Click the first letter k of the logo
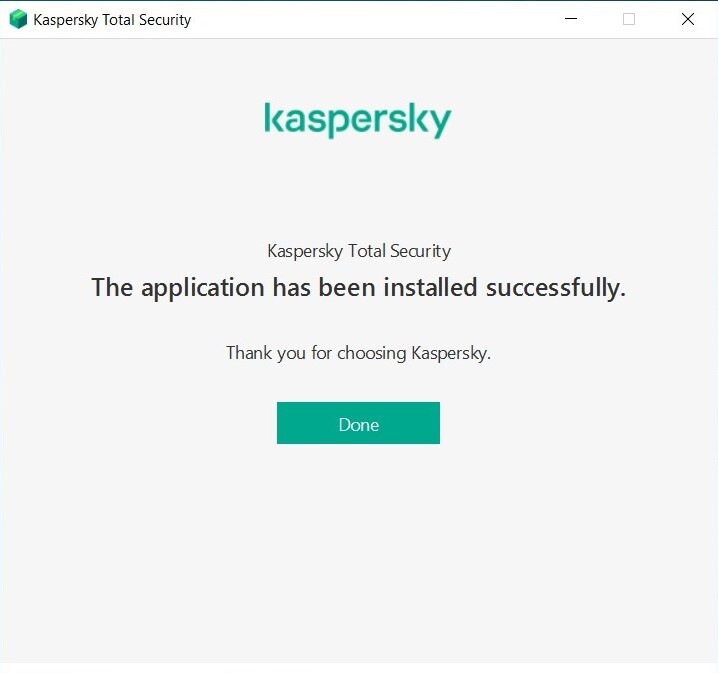Viewport: 718px width, 673px height. [273, 118]
